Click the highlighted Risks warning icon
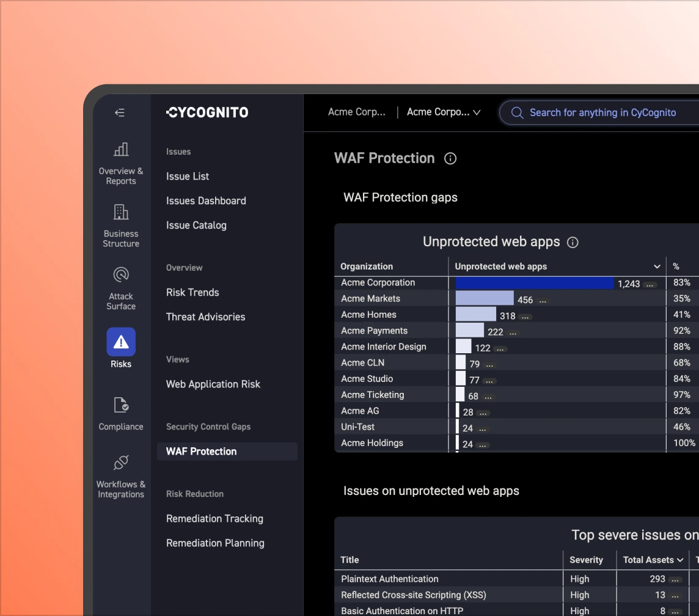 (120, 342)
